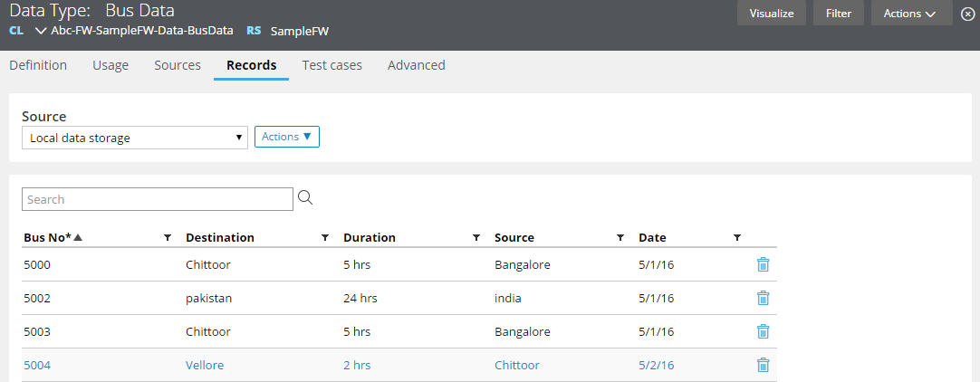Filter the Date column
This screenshot has height=382, width=980.
(736, 238)
